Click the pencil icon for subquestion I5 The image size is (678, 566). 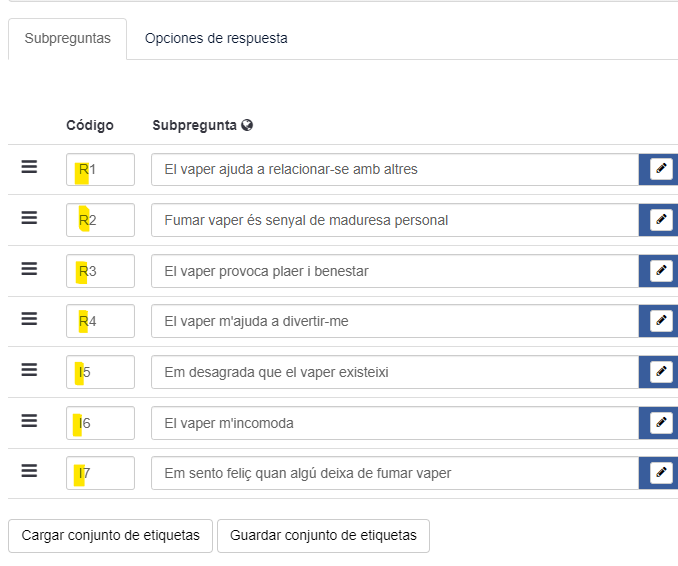[660, 372]
